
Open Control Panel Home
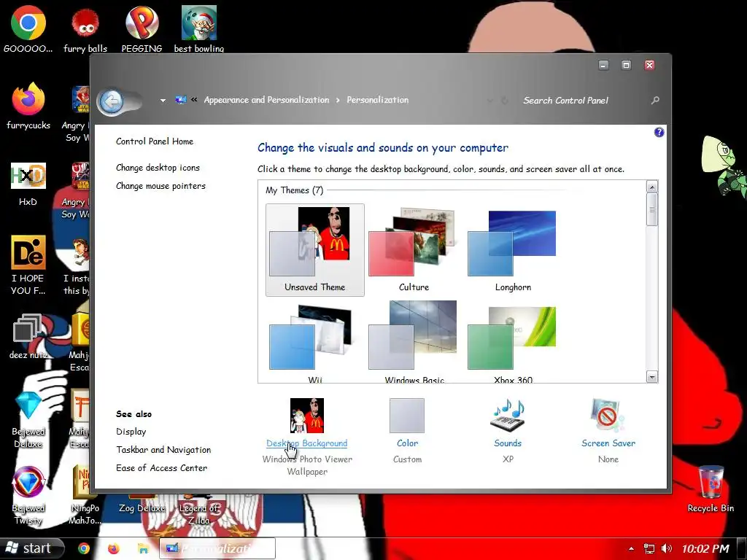tap(155, 141)
